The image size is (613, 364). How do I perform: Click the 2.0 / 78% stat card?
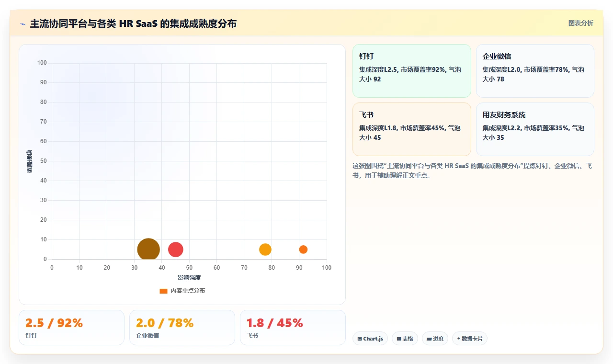(x=182, y=328)
